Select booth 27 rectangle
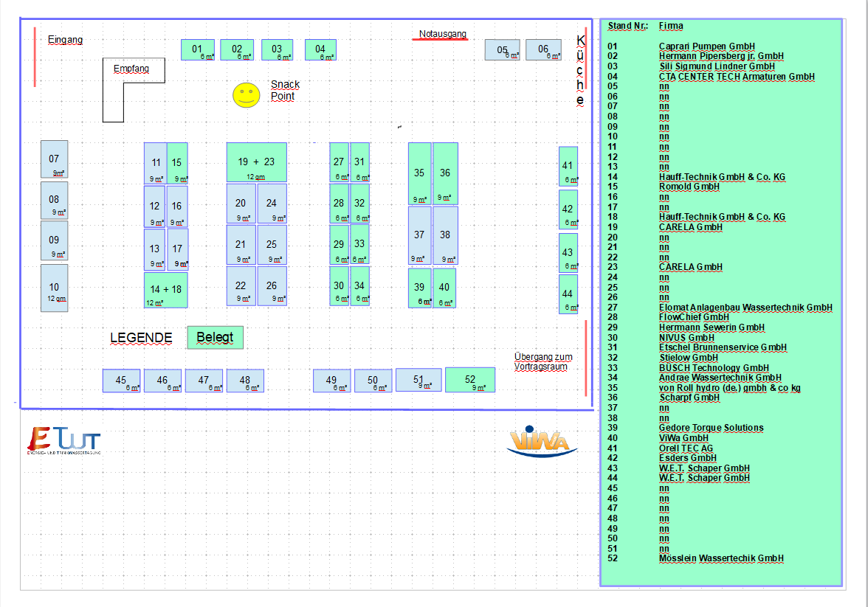 (339, 162)
